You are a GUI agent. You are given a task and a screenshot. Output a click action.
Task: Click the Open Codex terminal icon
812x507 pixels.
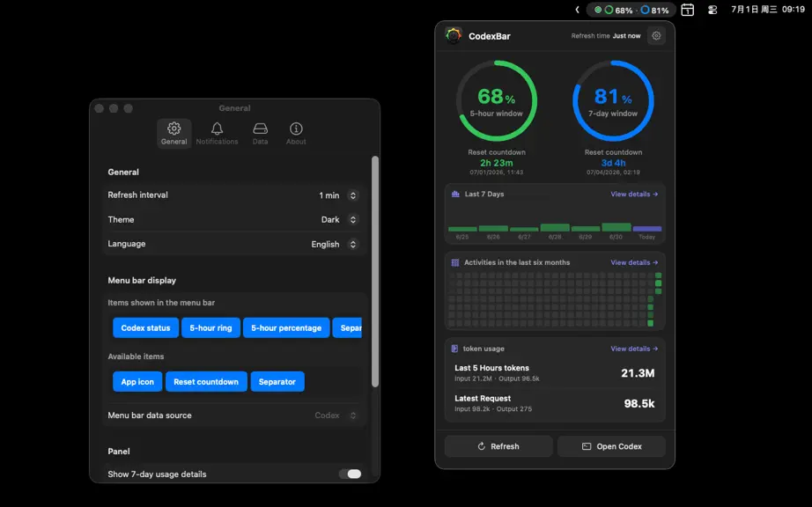[587, 446]
